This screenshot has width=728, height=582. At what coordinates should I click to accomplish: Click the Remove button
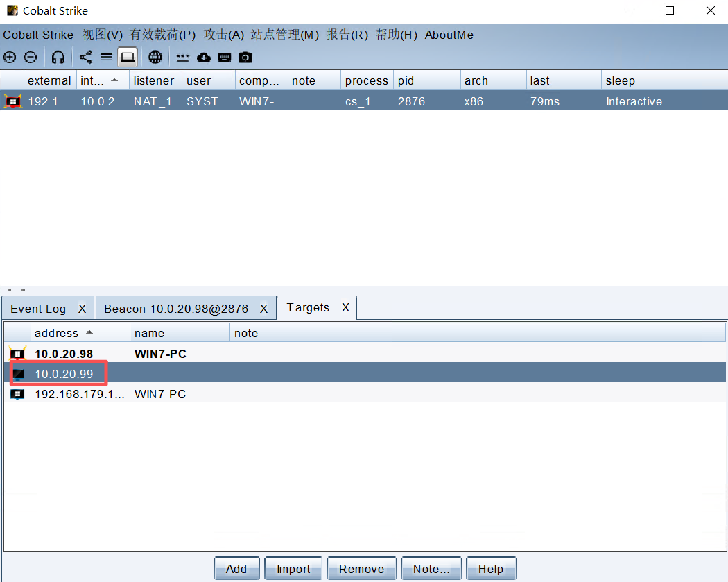(362, 569)
